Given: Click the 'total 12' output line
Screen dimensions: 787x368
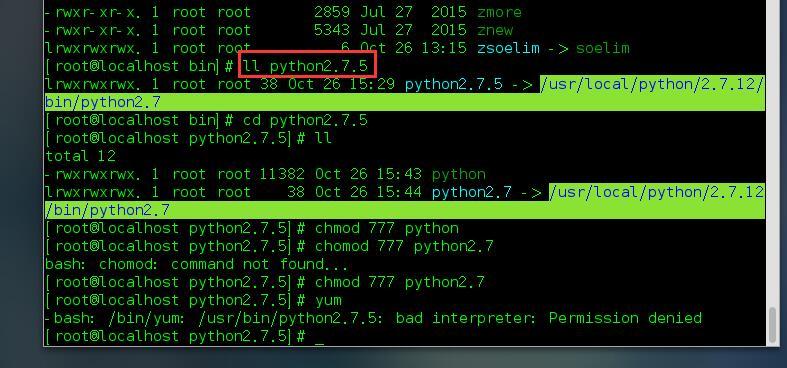Looking at the screenshot, I should [80, 156].
